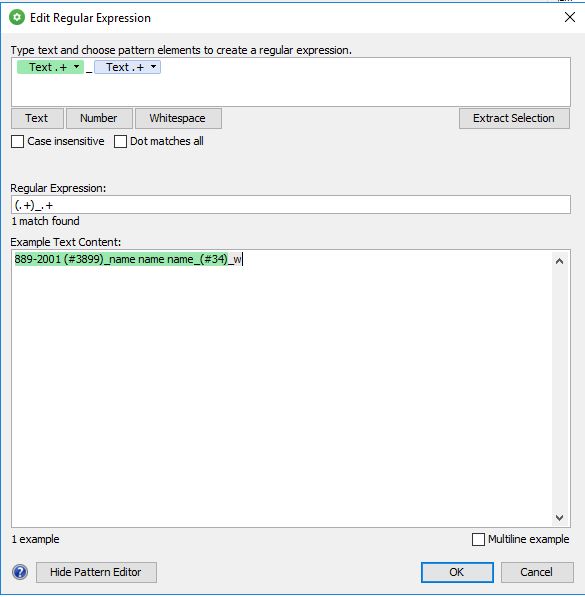
Task: Expand the blue Text .+ pattern dropdown arrow
Action: pos(153,67)
